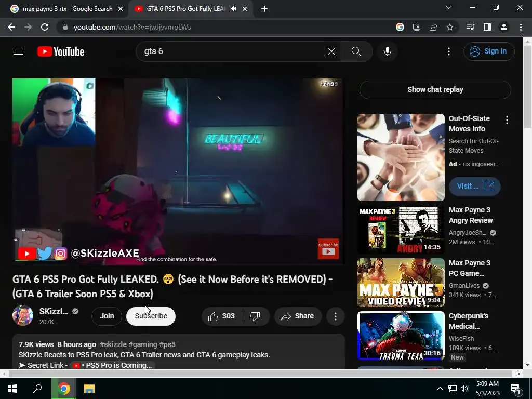The width and height of the screenshot is (532, 399).
Task: Open Out-Of-State Moves ad thumbnail
Action: click(401, 157)
